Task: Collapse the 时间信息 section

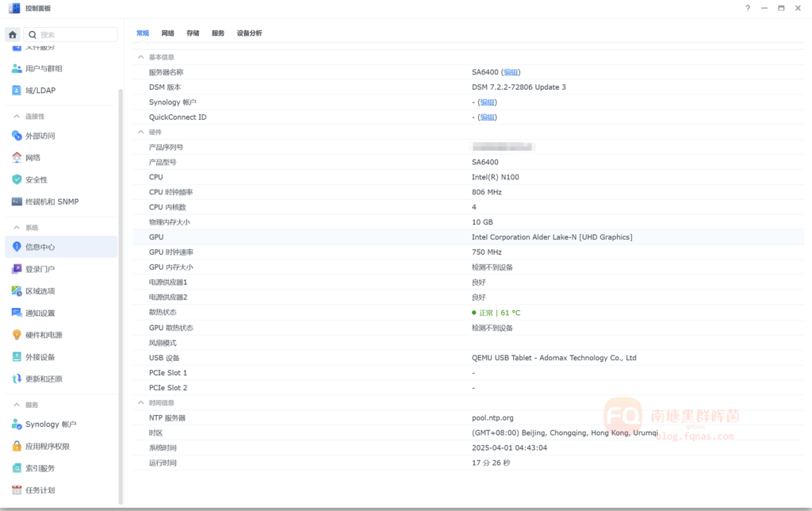Action: 141,403
